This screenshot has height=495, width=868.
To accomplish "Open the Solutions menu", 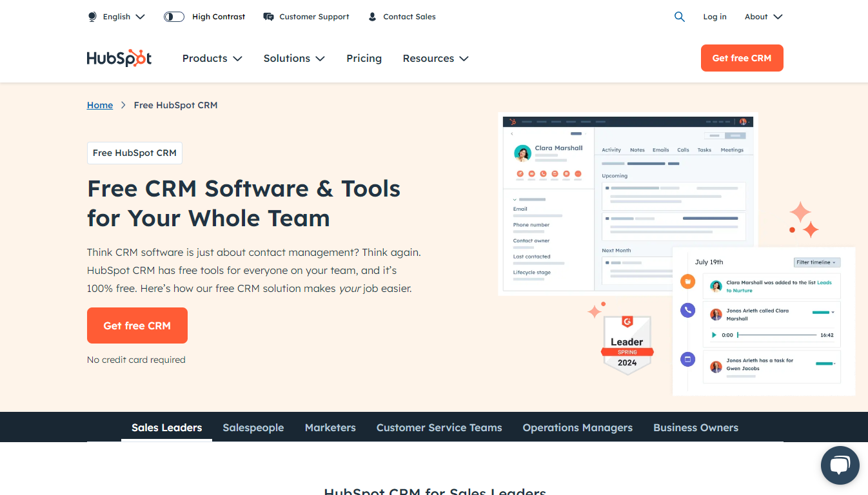I will pos(294,58).
